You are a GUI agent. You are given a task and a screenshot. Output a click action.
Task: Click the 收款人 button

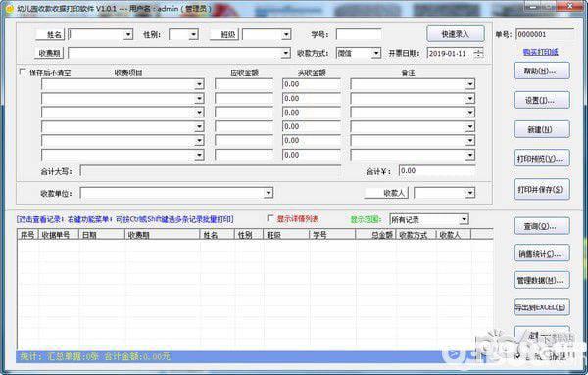coord(386,193)
